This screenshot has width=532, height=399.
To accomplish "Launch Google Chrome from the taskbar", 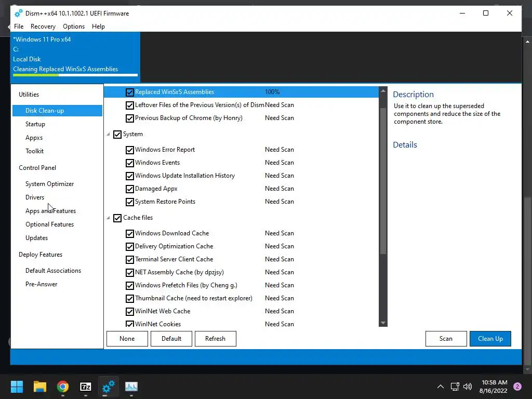I will click(x=63, y=387).
